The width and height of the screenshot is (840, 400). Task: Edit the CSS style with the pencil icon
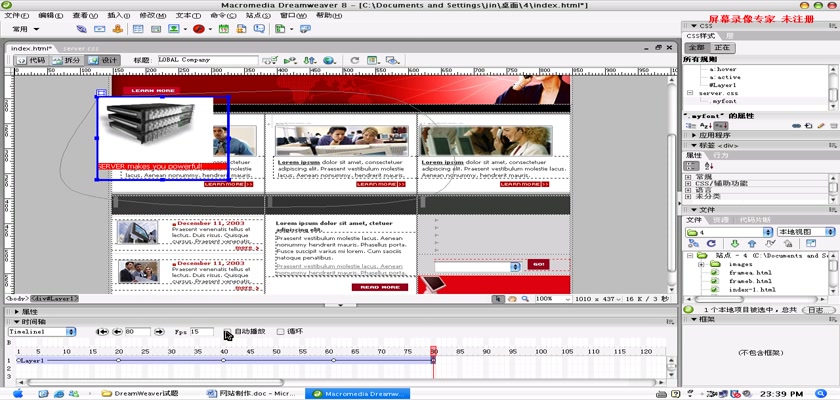821,125
